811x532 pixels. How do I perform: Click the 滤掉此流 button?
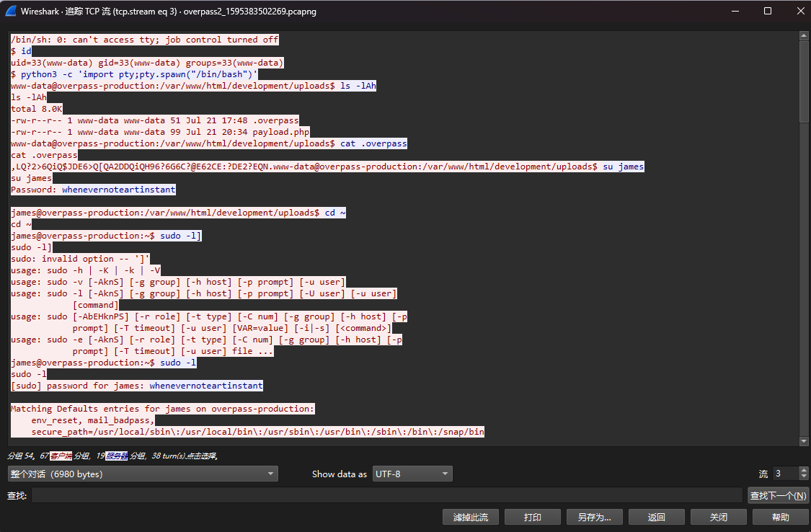click(471, 517)
